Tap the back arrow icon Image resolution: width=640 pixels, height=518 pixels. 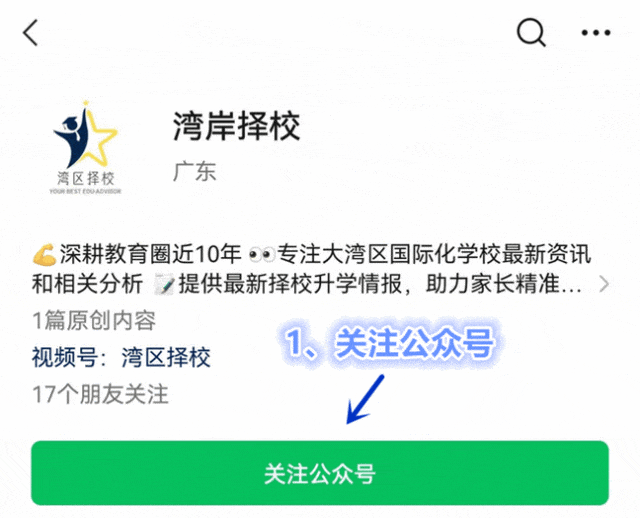pyautogui.click(x=30, y=32)
